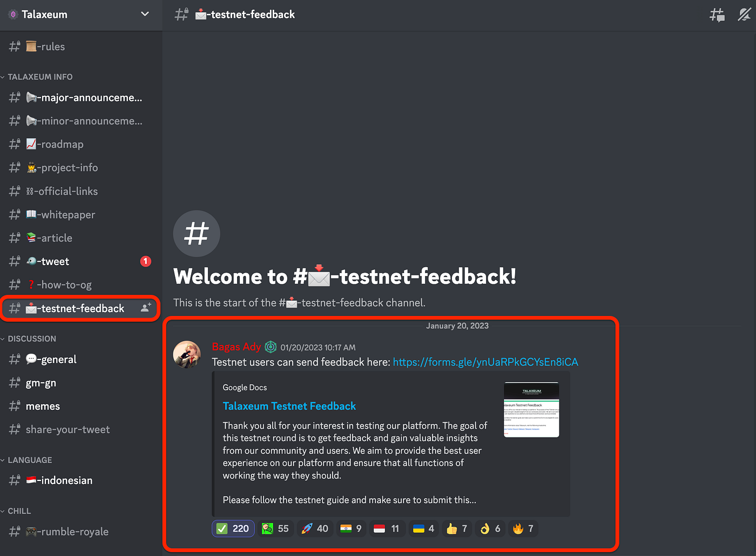The image size is (756, 556).
Task: Open the how-to-og channel
Action: pos(81,284)
